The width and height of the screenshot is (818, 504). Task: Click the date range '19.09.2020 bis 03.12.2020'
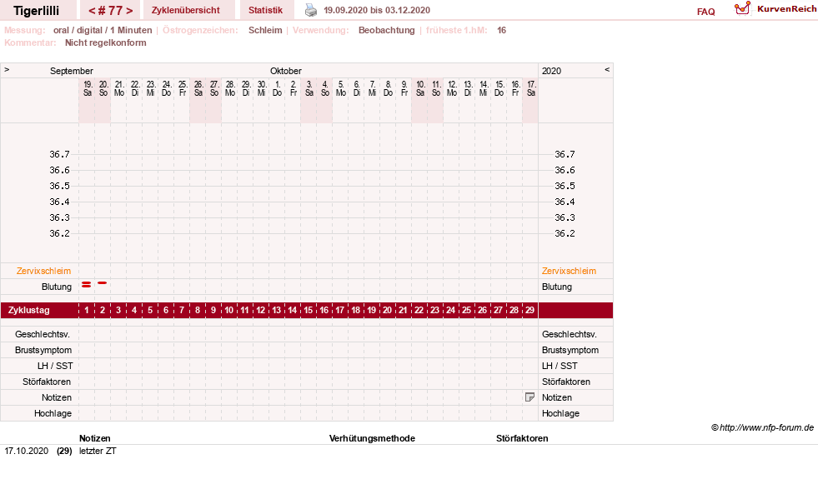[377, 10]
